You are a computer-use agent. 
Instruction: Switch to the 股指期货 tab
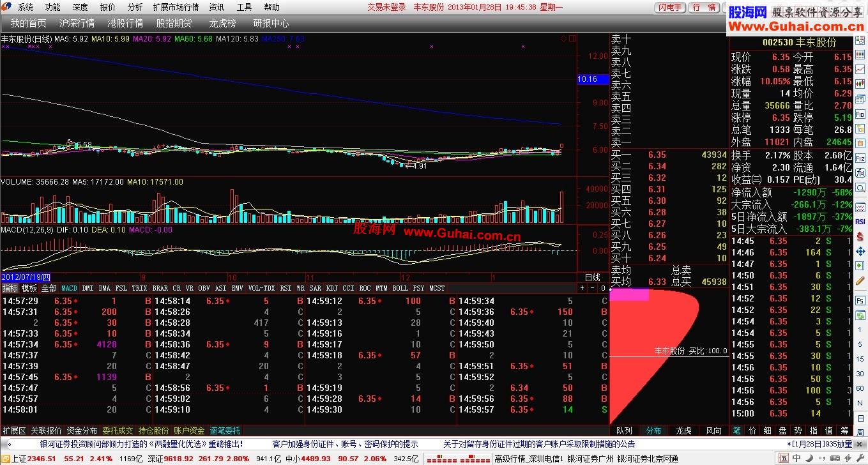[174, 23]
